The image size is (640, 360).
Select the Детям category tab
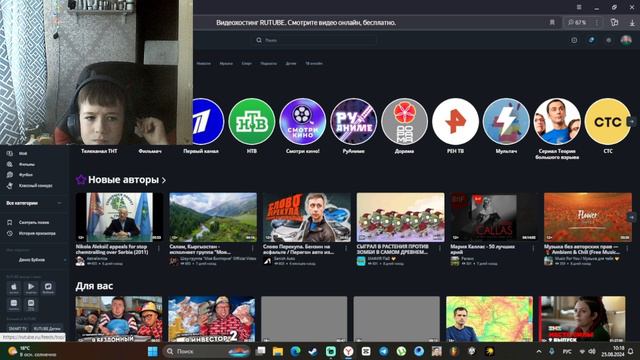tap(291, 63)
